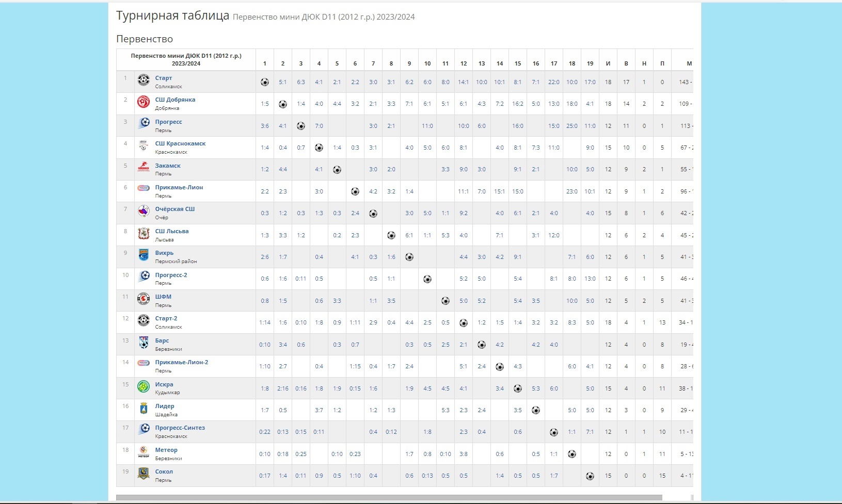Click the 13:0 score in Прогресс-2 row

click(x=590, y=279)
